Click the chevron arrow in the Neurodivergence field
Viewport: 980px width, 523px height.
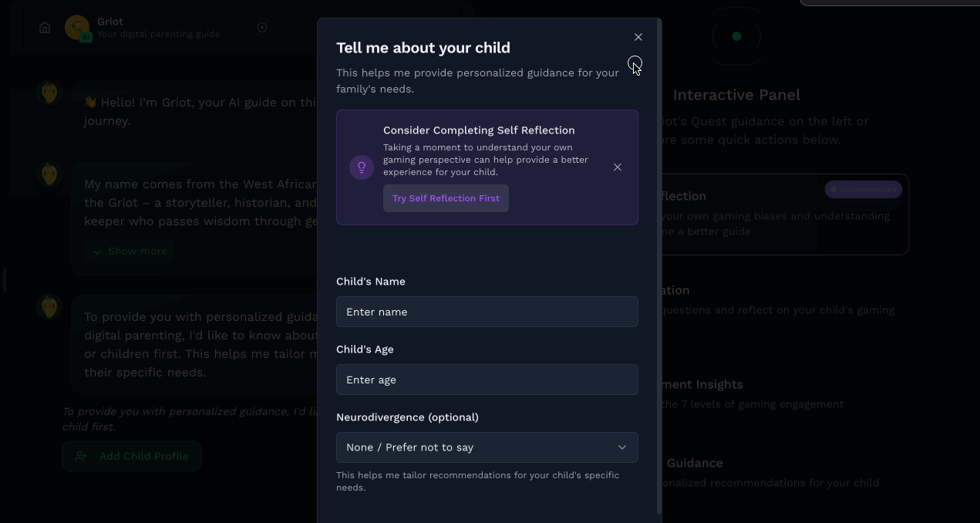click(x=622, y=447)
